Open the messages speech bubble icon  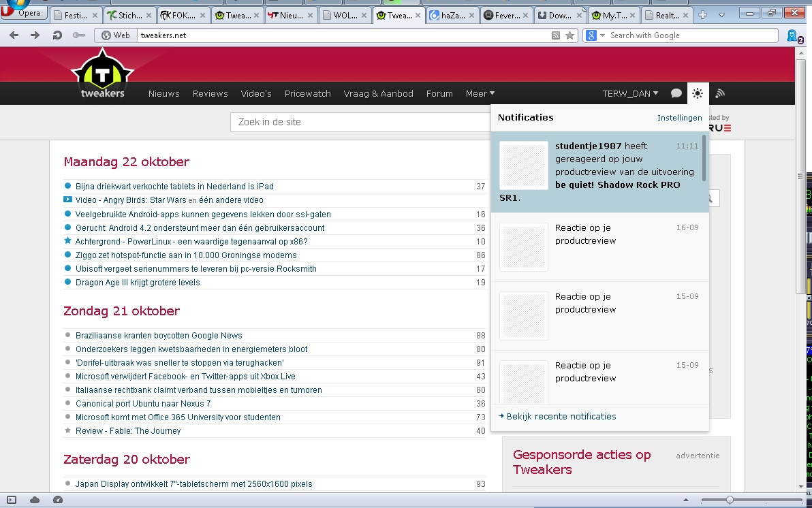click(676, 93)
